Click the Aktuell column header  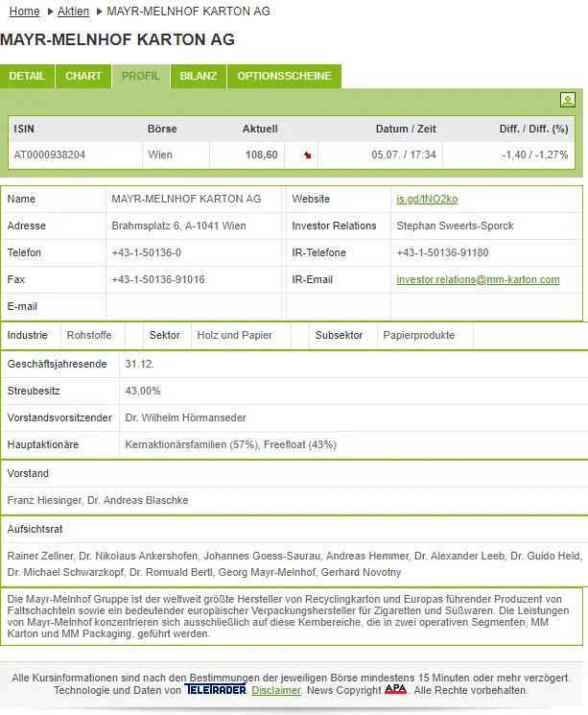click(x=260, y=129)
